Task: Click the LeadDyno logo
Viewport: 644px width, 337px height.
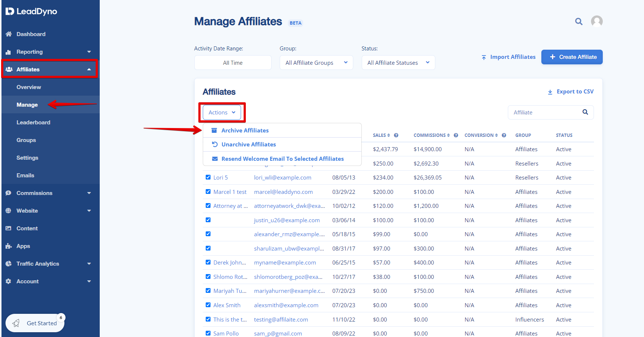Action: (31, 11)
